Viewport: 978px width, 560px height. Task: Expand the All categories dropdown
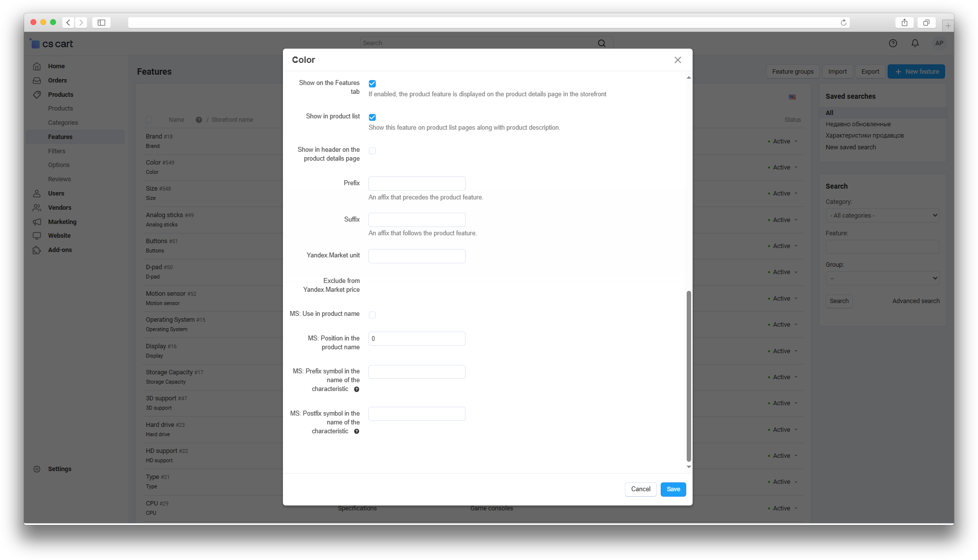pyautogui.click(x=882, y=216)
